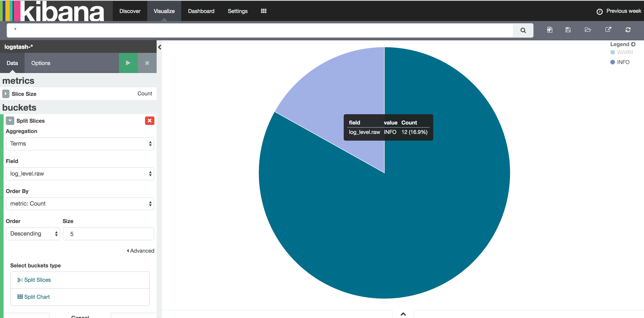The width and height of the screenshot is (644, 318).
Task: Open the Aggregation Terms dropdown
Action: 80,144
